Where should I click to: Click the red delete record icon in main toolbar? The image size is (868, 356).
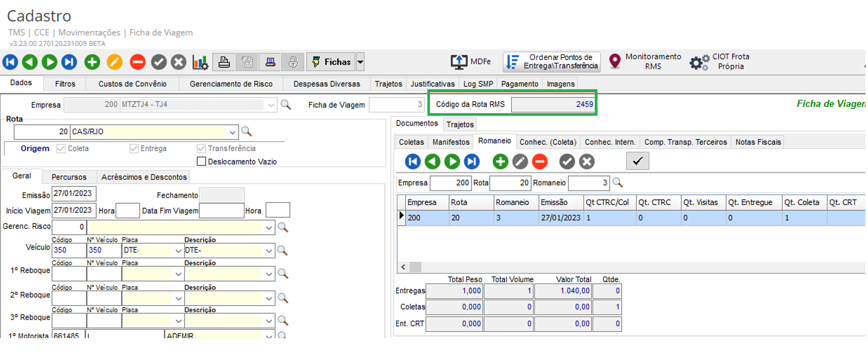[x=137, y=62]
